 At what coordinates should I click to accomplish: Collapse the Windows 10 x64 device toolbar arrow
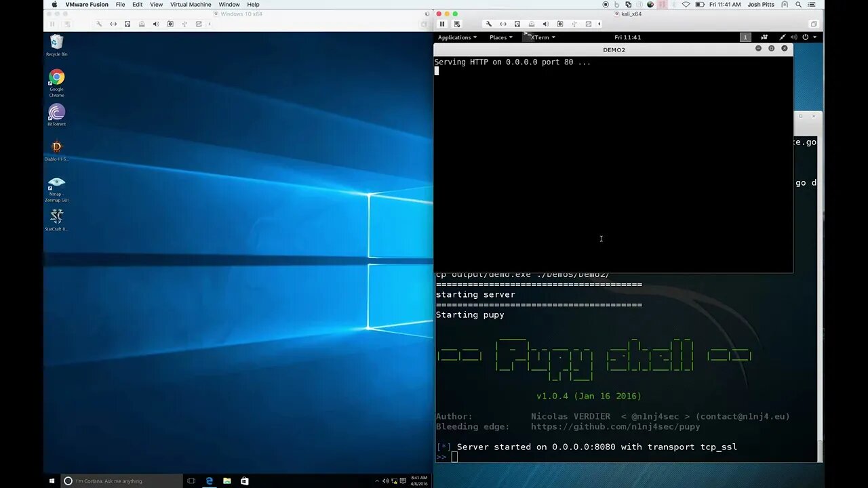pyautogui.click(x=210, y=24)
